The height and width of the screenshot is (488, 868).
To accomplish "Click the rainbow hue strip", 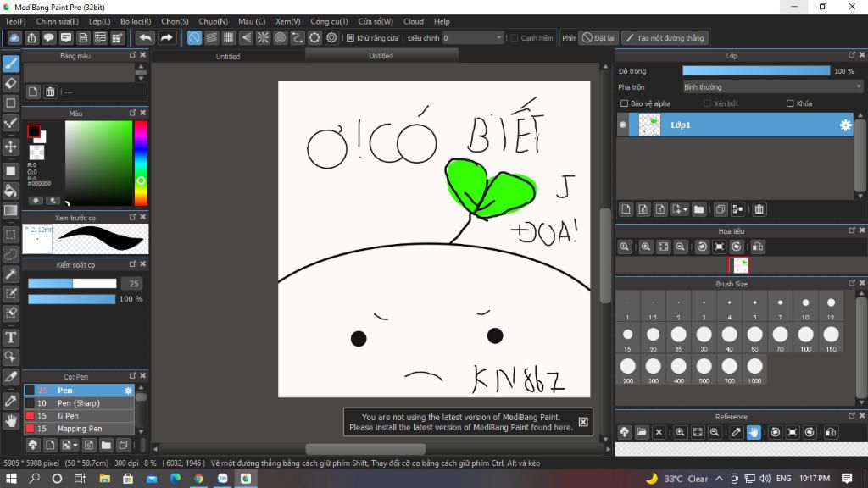I will [142, 164].
